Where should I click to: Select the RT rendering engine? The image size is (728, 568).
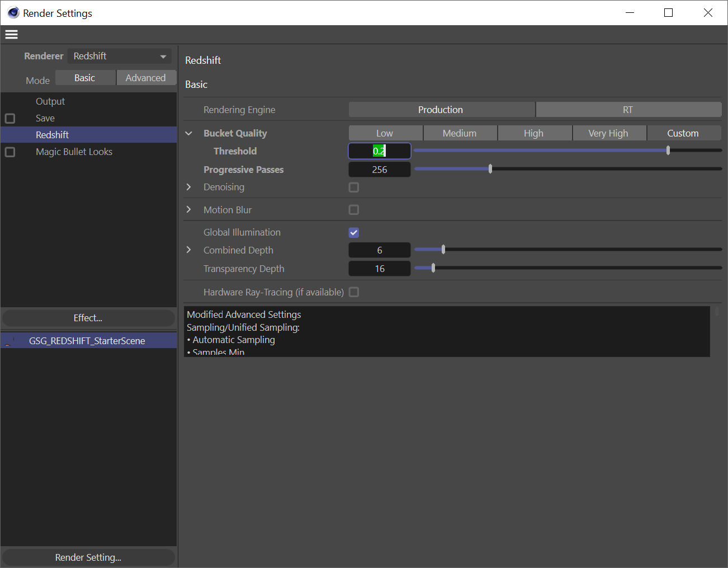coord(628,110)
